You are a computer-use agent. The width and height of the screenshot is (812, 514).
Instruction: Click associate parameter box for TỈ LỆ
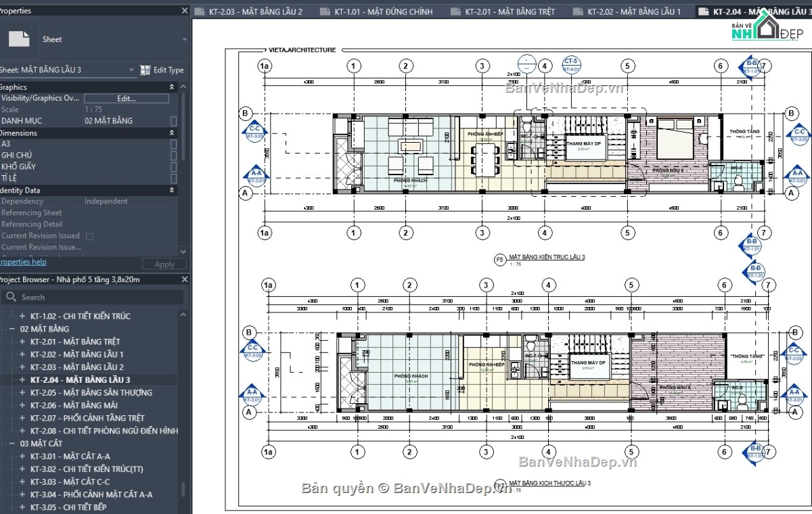(174, 179)
